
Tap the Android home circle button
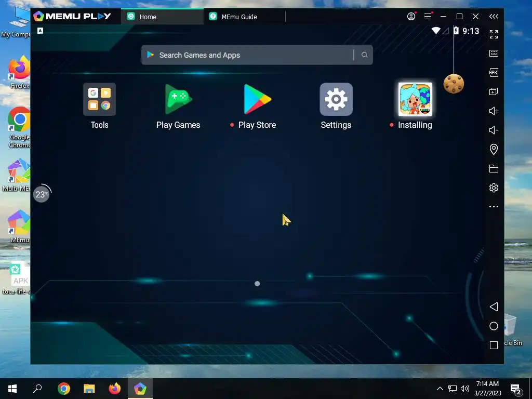pyautogui.click(x=494, y=326)
